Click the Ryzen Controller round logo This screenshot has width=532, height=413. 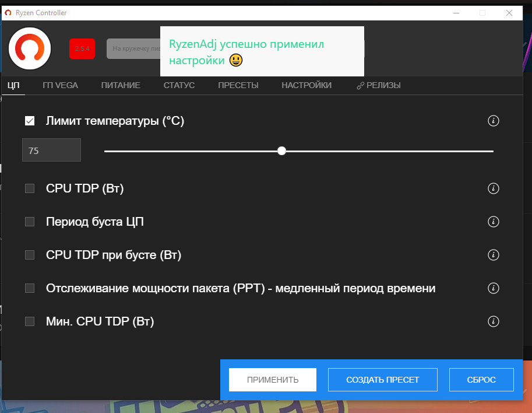30,48
